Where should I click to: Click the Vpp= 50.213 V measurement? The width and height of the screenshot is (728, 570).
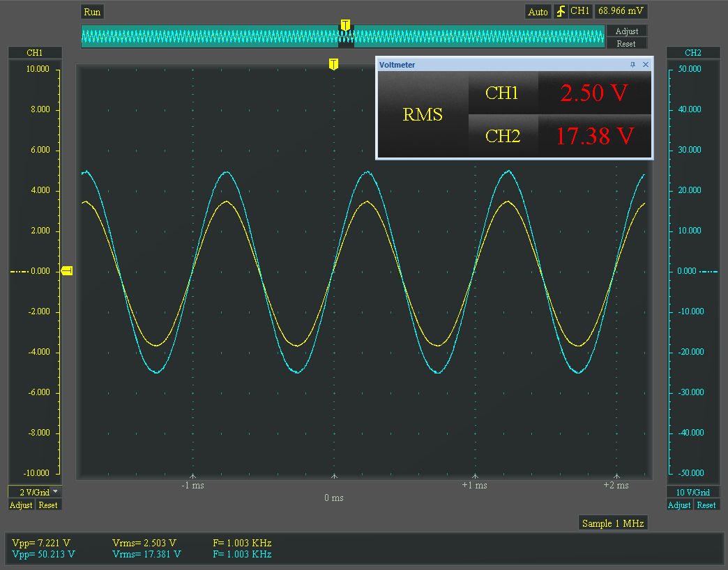[x=44, y=554]
